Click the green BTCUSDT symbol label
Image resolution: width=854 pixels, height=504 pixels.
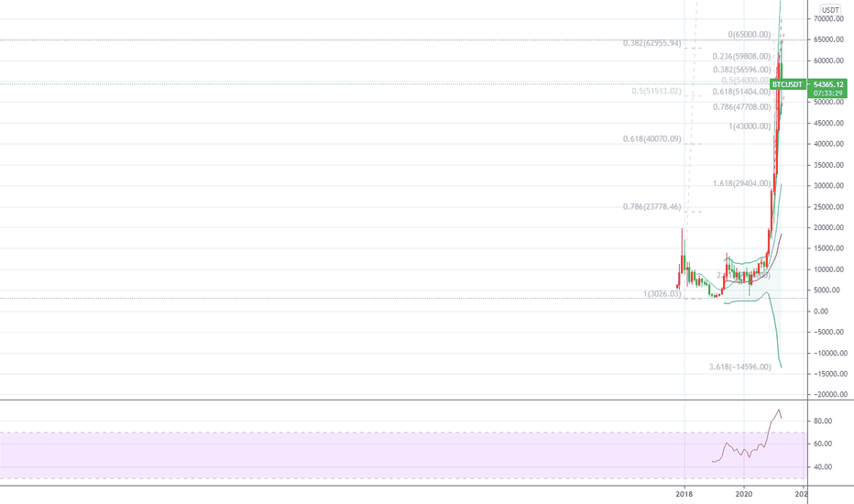(x=787, y=84)
